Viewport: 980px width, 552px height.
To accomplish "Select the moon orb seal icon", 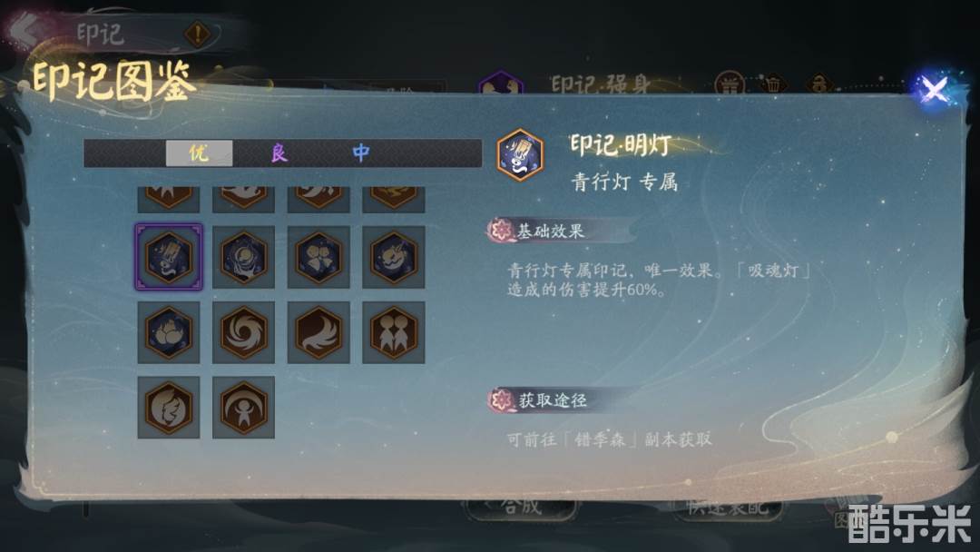I will pos(244,257).
